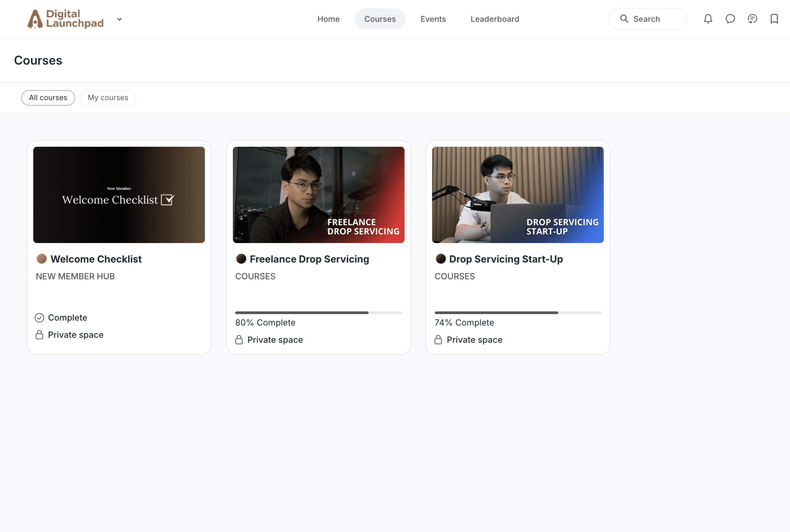Image resolution: width=790 pixels, height=532 pixels.
Task: Click the search magnifier icon
Action: pos(624,19)
